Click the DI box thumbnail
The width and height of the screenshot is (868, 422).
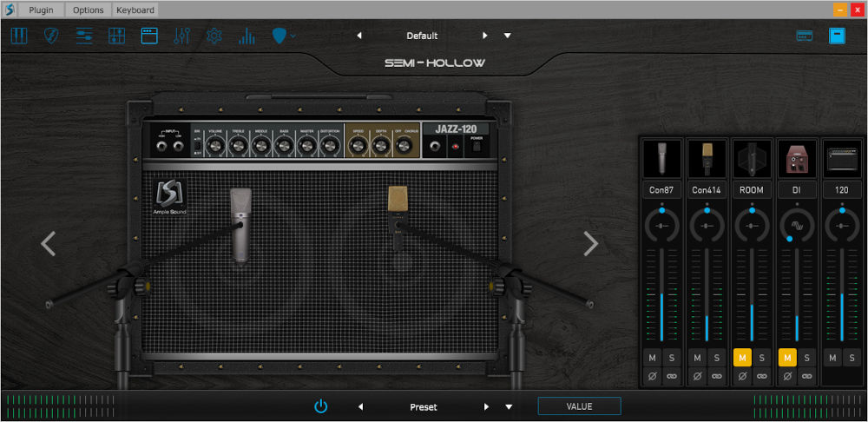797,159
